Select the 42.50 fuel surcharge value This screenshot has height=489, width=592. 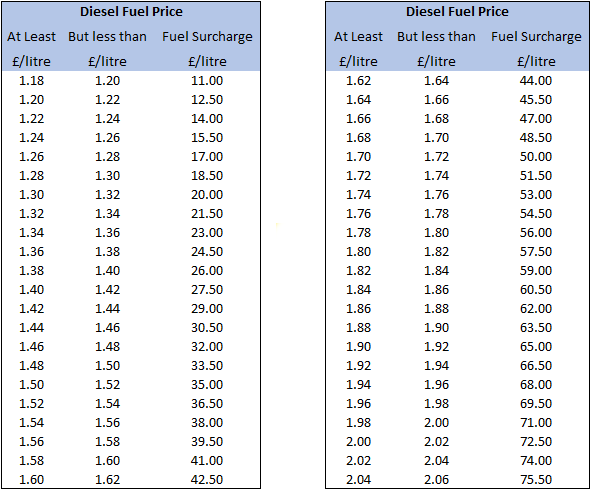[x=207, y=480]
